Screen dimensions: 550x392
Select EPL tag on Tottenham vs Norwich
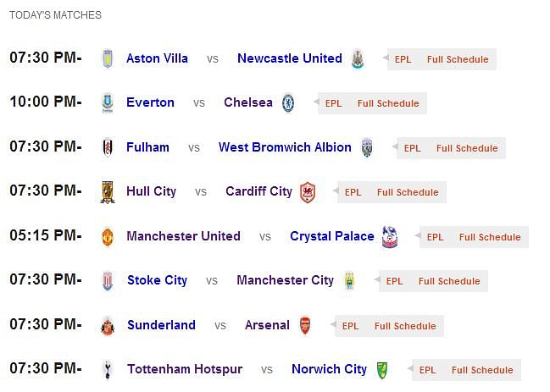tap(428, 370)
